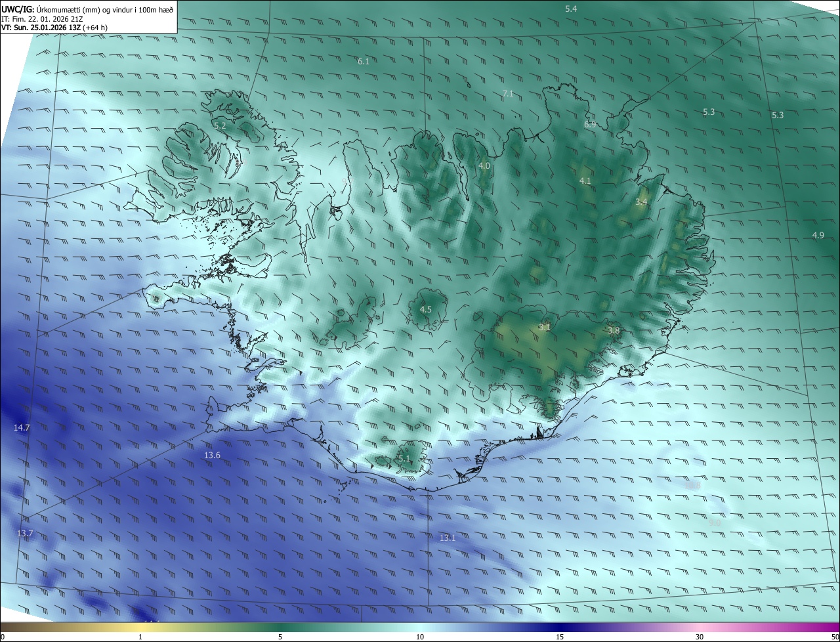
Task: Click the faint map value "10.8"
Action: pos(693,485)
